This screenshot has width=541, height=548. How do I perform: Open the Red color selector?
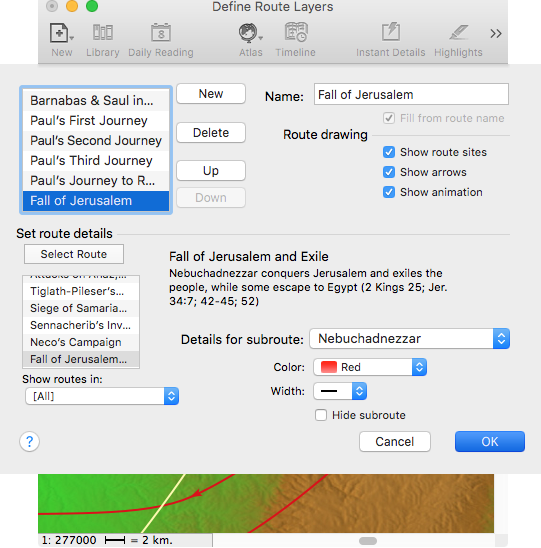[370, 367]
